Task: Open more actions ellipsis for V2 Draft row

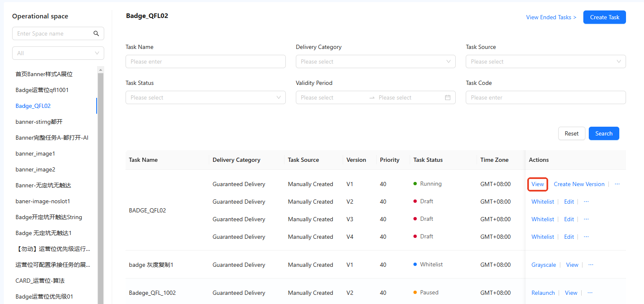Action: pos(586,202)
